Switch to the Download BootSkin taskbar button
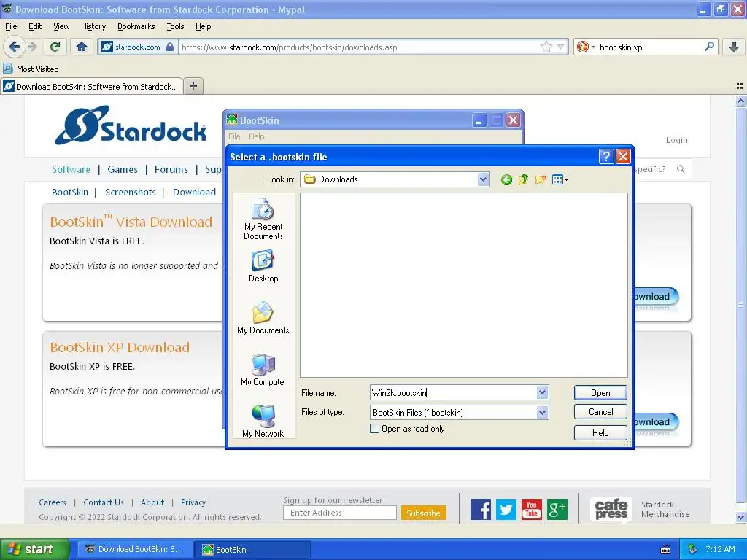 pos(135,550)
